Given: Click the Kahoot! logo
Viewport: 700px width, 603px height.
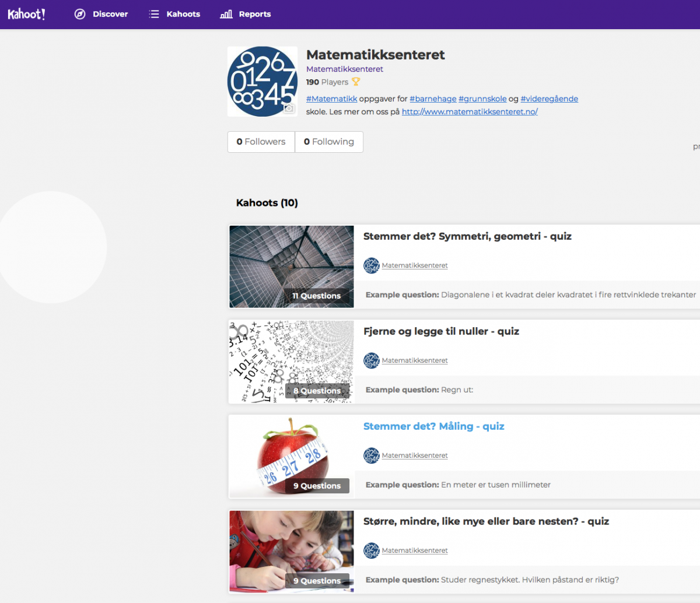Looking at the screenshot, I should click(26, 14).
